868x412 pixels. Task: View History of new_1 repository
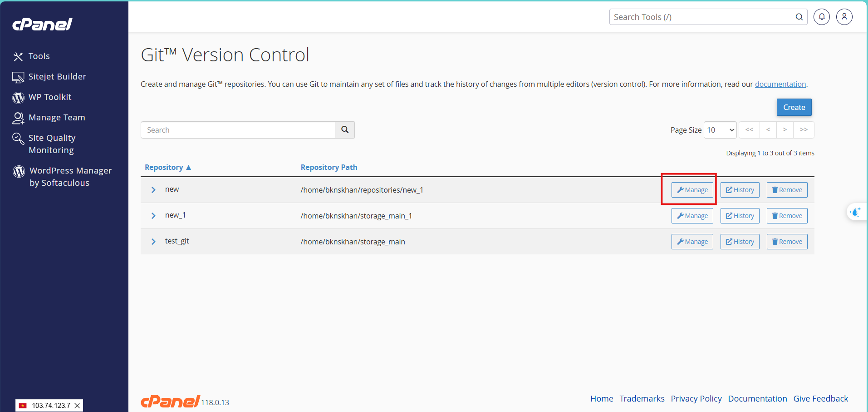pos(740,216)
